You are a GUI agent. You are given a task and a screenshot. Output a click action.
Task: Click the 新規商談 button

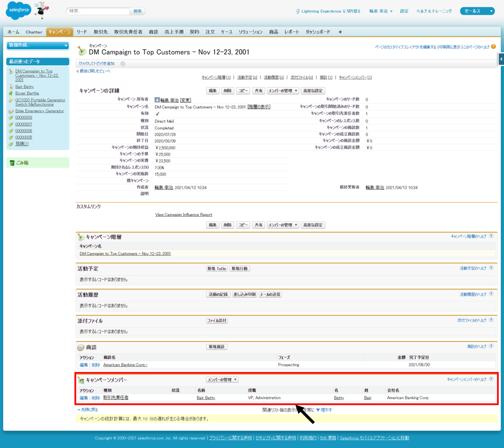point(217,347)
